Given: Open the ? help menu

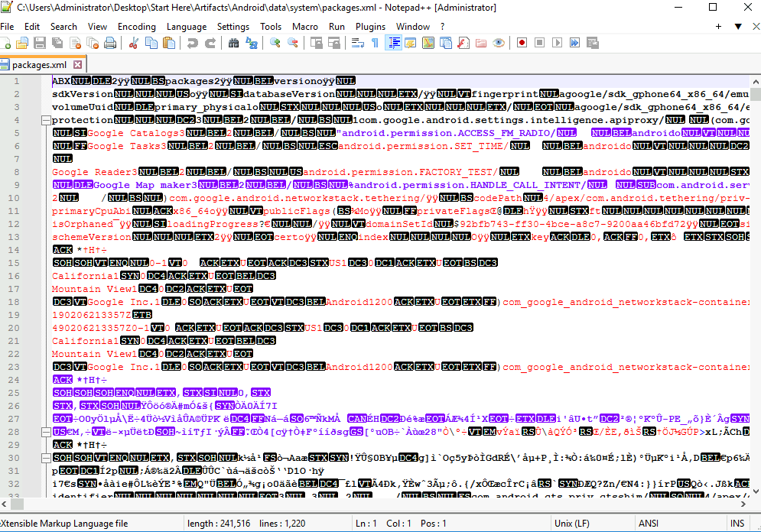Looking at the screenshot, I should click(x=442, y=27).
